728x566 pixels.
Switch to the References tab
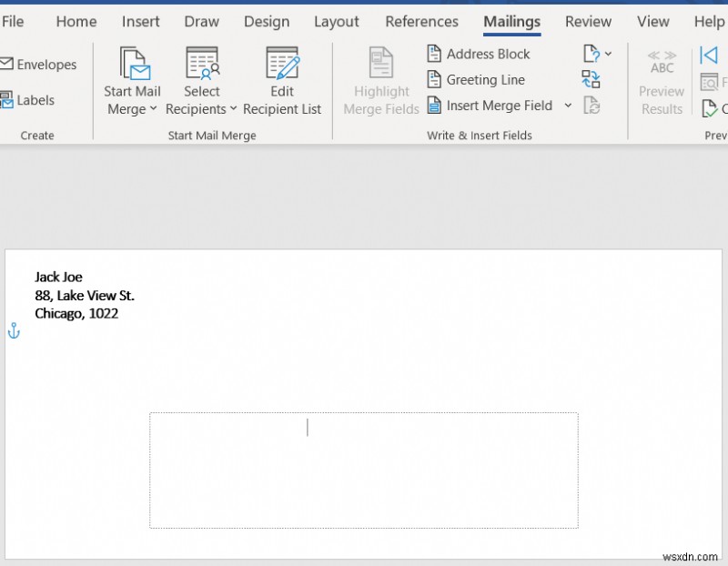click(421, 21)
